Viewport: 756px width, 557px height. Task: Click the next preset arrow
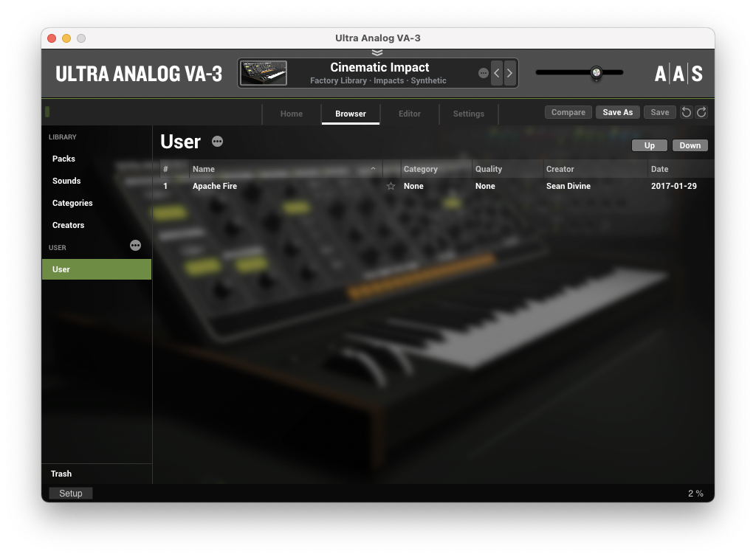click(x=509, y=73)
